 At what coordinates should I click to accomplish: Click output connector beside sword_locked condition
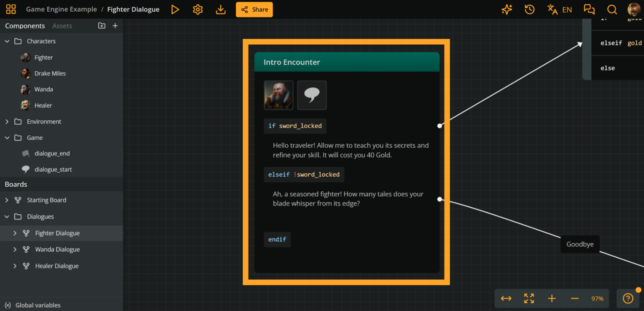(x=440, y=126)
